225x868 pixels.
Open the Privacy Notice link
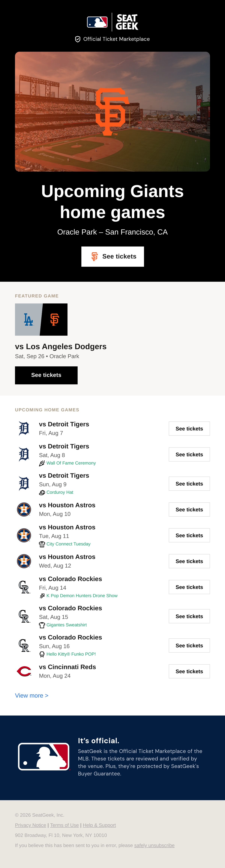[30, 825]
